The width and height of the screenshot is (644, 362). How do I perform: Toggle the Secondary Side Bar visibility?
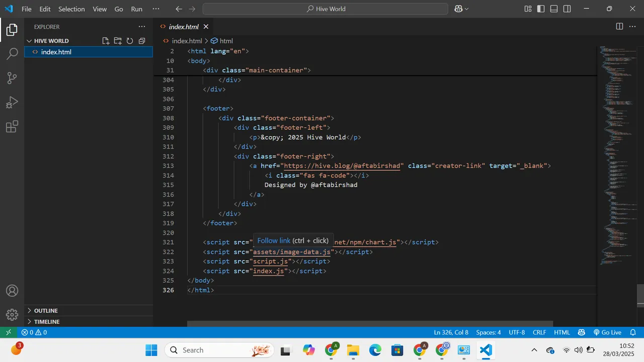click(567, 9)
